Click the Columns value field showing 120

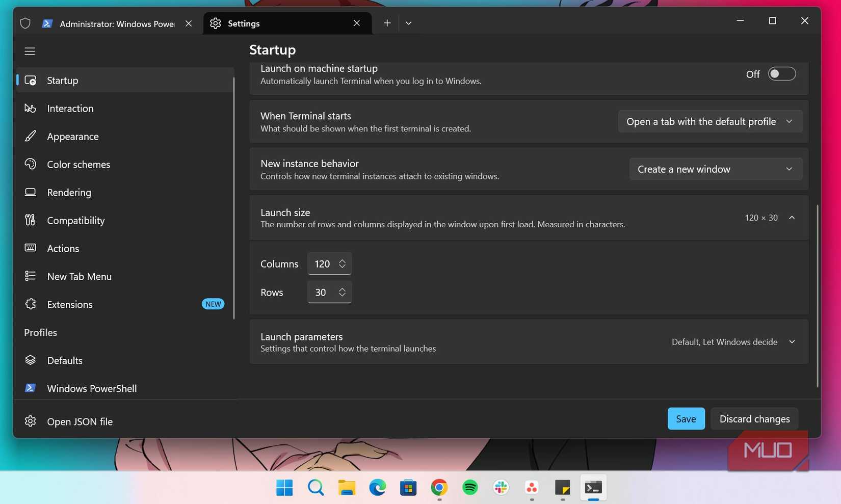pos(329,263)
